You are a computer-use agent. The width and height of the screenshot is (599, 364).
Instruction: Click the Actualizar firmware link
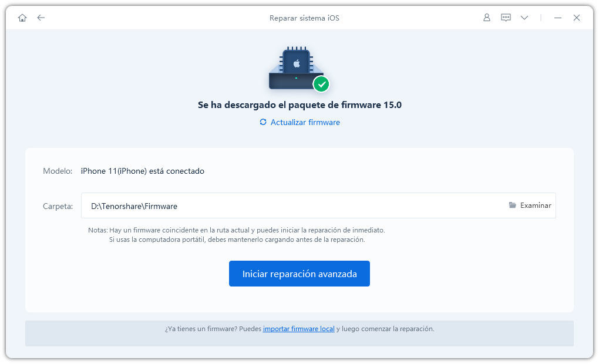coord(305,122)
